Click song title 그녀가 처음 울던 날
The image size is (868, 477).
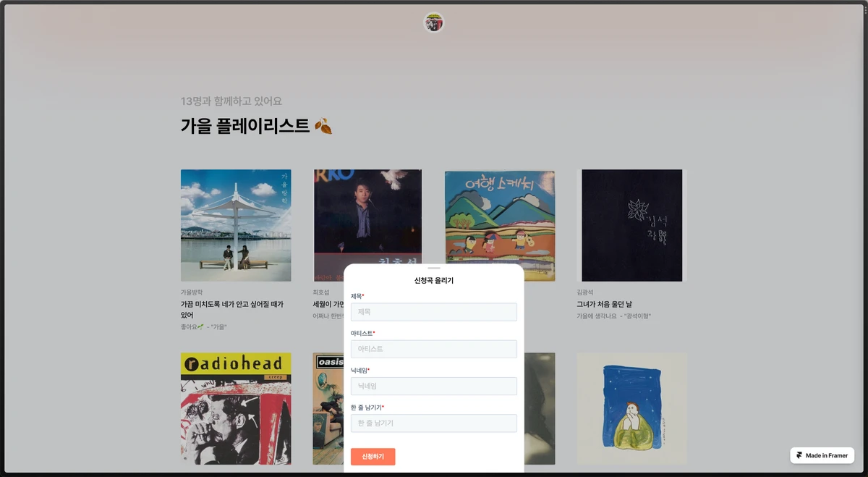click(x=605, y=304)
